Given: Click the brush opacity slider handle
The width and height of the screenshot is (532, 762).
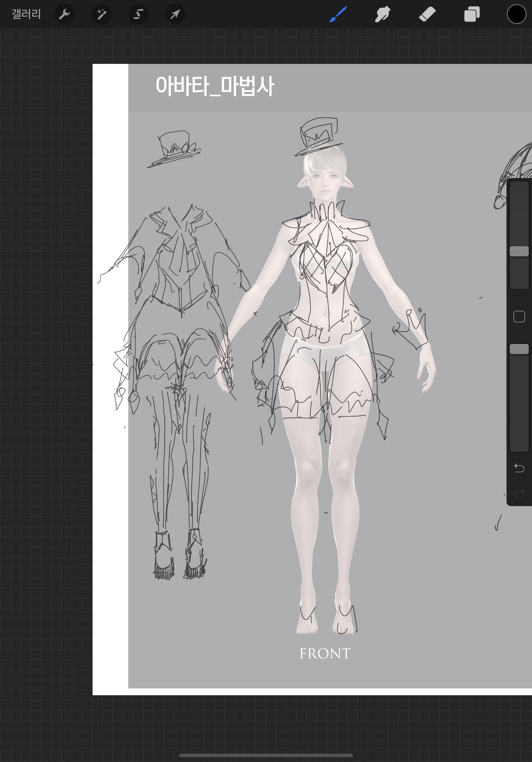Looking at the screenshot, I should [519, 349].
